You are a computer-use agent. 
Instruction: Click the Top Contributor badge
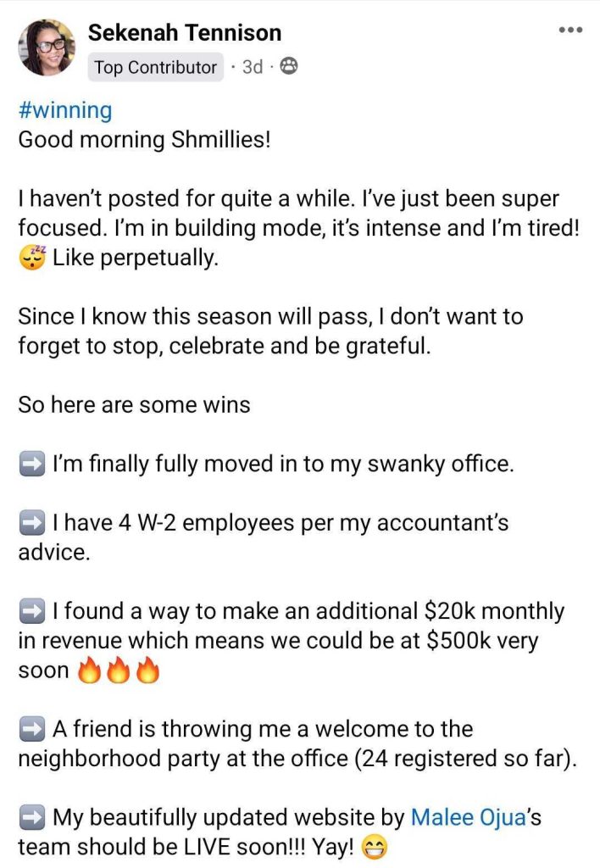(155, 68)
